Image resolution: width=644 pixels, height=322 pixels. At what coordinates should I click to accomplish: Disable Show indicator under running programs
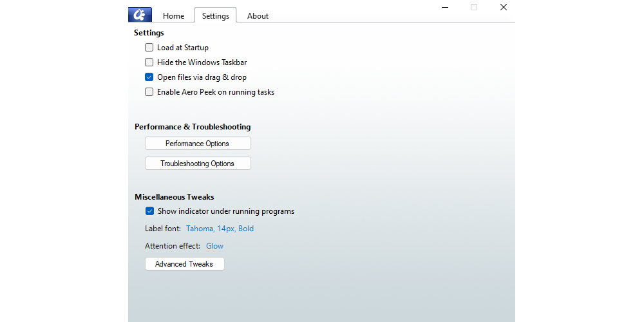(149, 211)
